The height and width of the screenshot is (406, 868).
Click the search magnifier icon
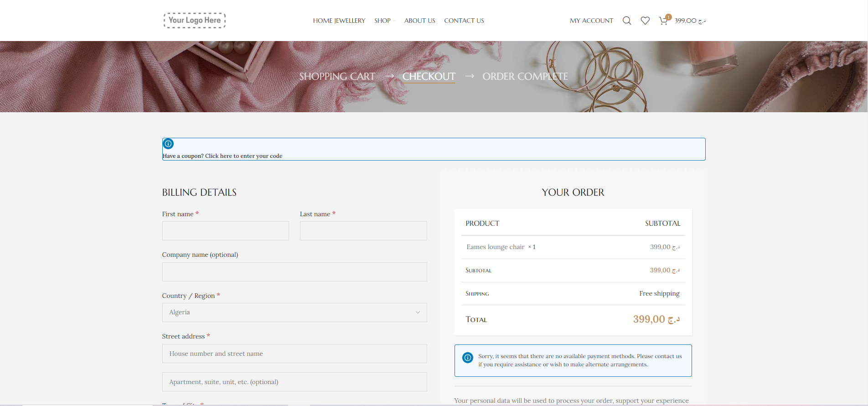pos(627,21)
